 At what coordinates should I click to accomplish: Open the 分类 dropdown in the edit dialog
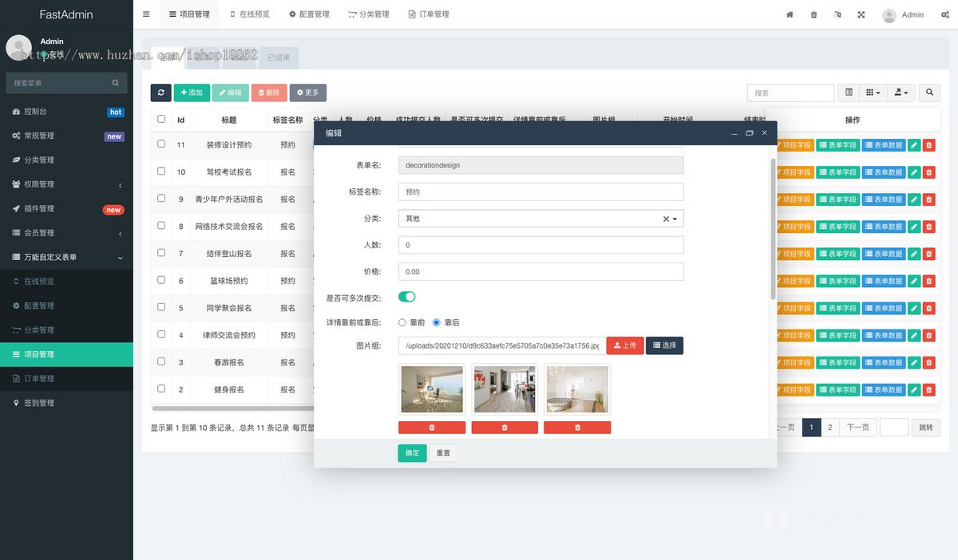tap(540, 218)
